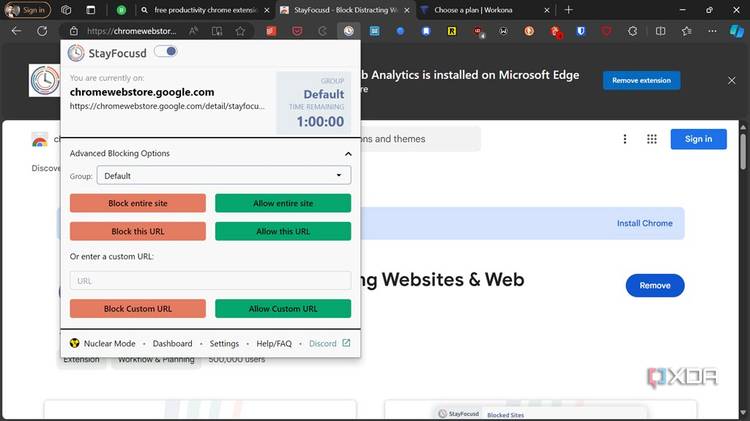This screenshot has width=750, height=421.
Task: Click the blue bookmark extension icon
Action: point(426,31)
